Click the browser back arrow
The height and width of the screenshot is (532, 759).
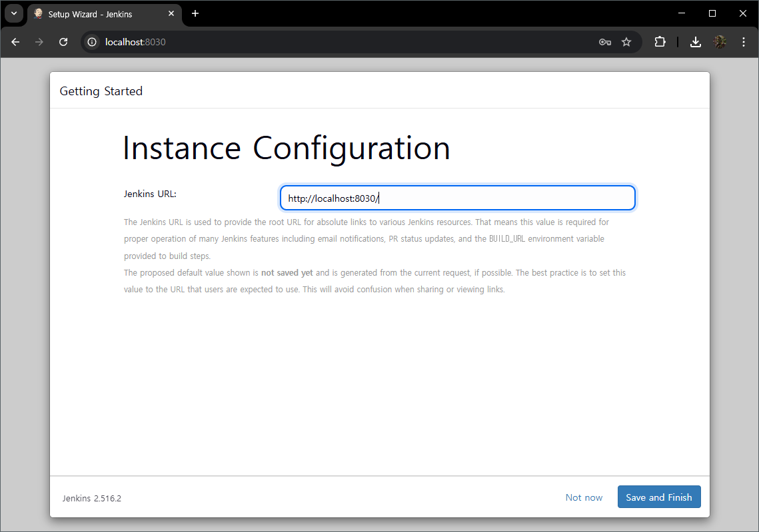[15, 42]
